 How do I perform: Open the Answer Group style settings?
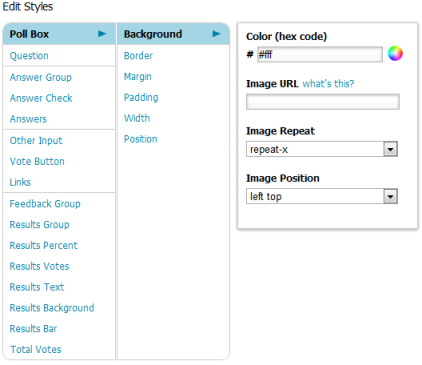(x=41, y=77)
